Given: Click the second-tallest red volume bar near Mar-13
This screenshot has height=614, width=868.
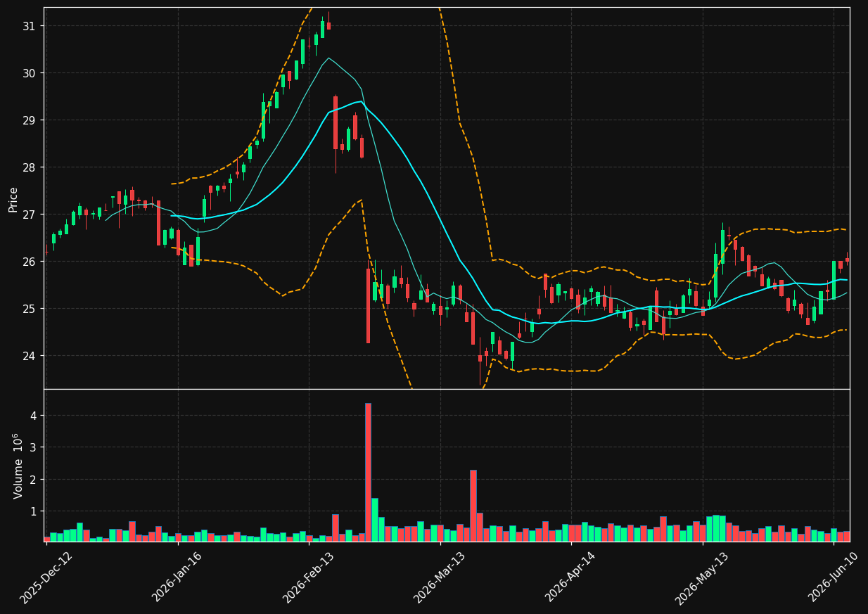Looking at the screenshot, I should pos(473,506).
